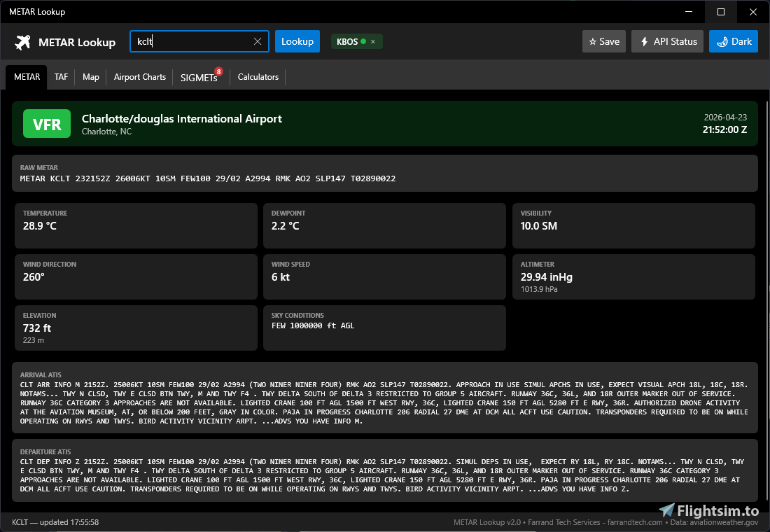Load the saved KBOS chip
Viewport: 770px width, 532px height.
point(347,42)
